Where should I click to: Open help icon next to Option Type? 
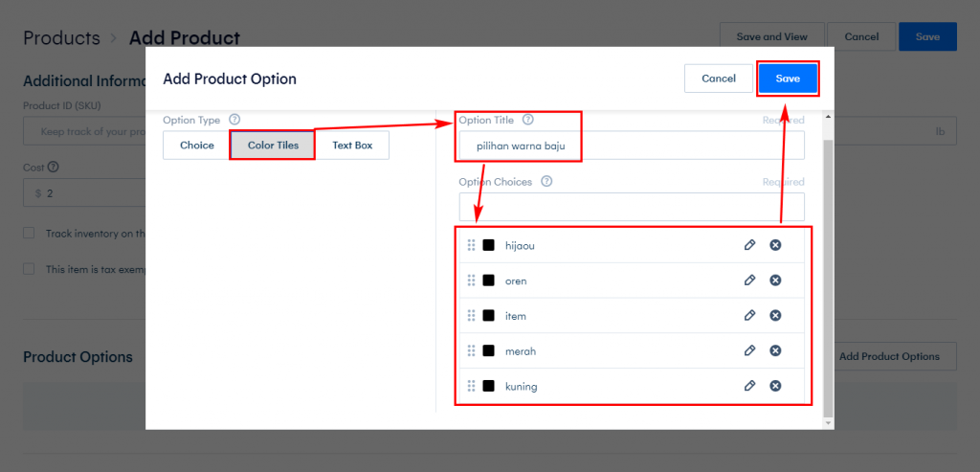click(234, 120)
